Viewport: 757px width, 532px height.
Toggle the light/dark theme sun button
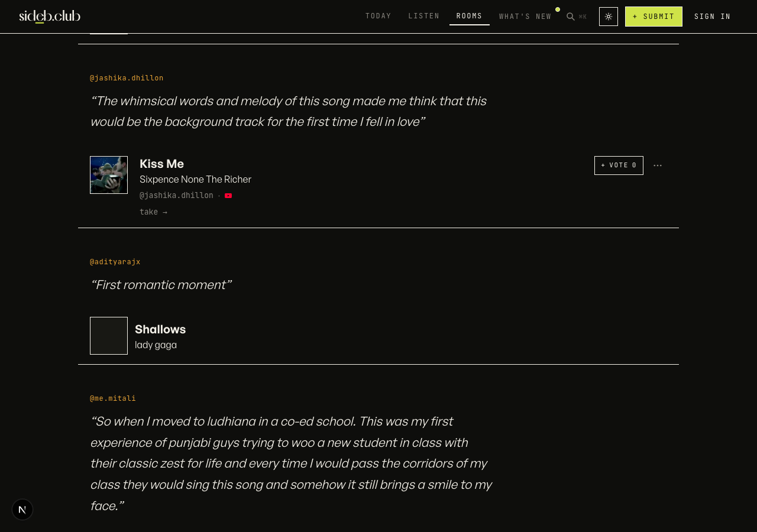click(609, 17)
